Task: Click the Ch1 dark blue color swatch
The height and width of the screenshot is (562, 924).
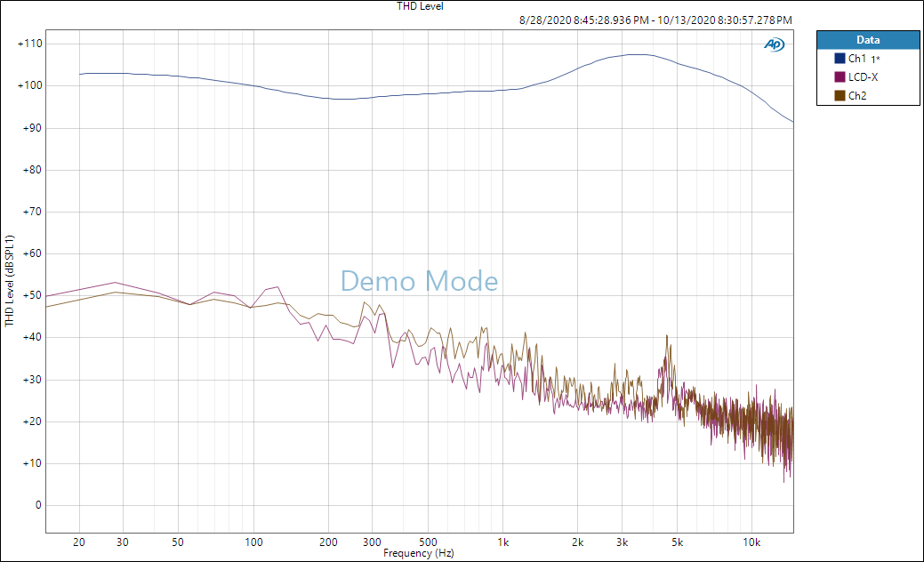Action: [x=840, y=59]
